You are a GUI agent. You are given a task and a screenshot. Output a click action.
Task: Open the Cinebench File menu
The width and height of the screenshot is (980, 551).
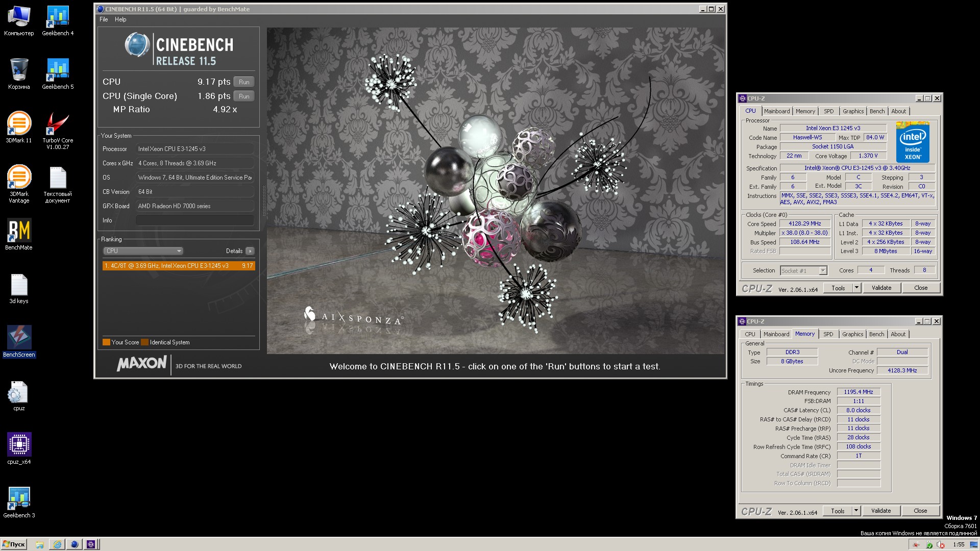[104, 19]
